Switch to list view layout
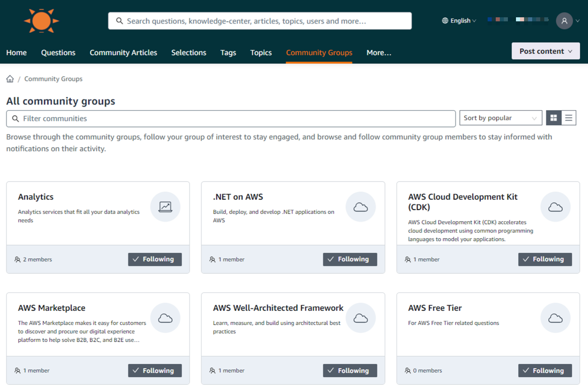Image resolution: width=588 pixels, height=392 pixels. tap(568, 118)
